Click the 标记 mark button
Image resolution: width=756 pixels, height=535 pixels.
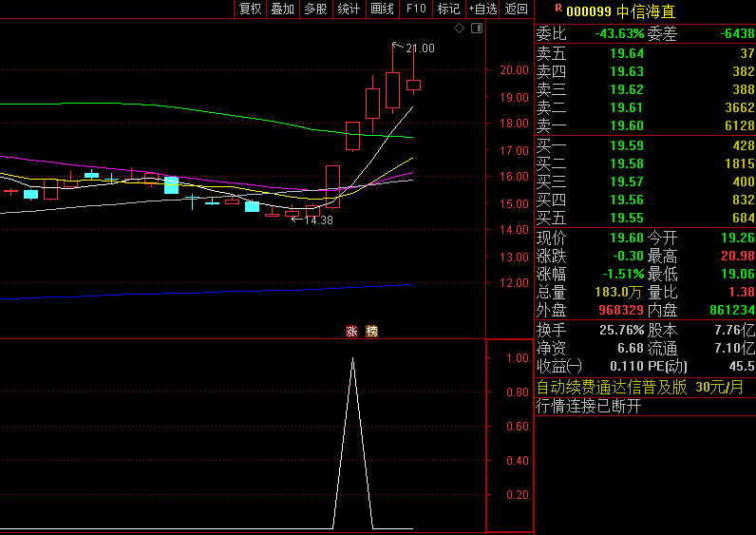pos(449,9)
